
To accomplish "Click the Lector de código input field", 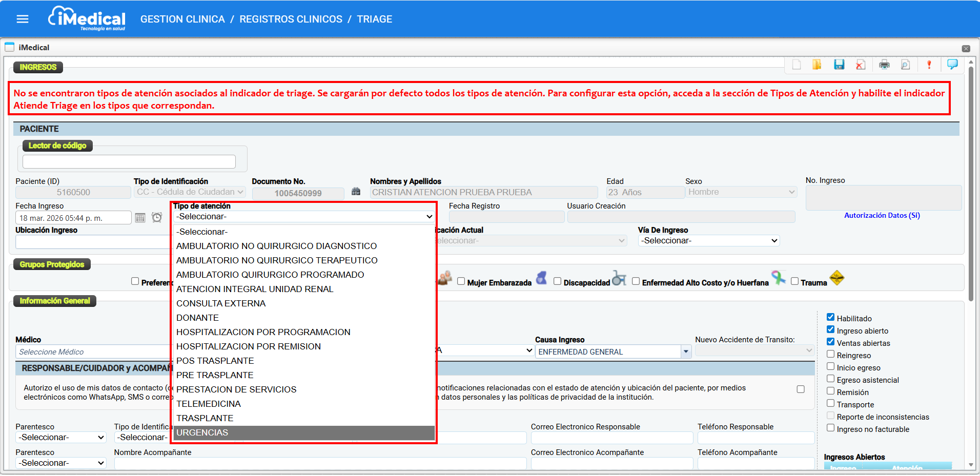I will [129, 161].
